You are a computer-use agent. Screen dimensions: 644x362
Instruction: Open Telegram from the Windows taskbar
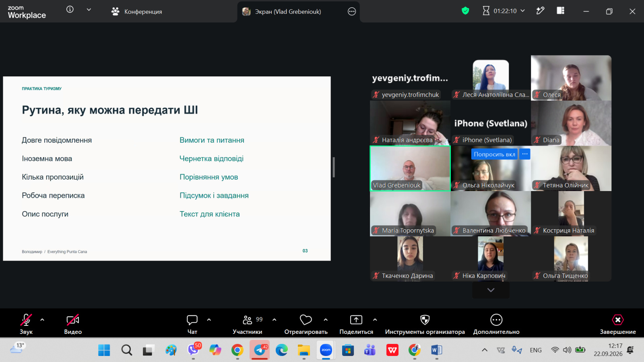[x=260, y=350]
